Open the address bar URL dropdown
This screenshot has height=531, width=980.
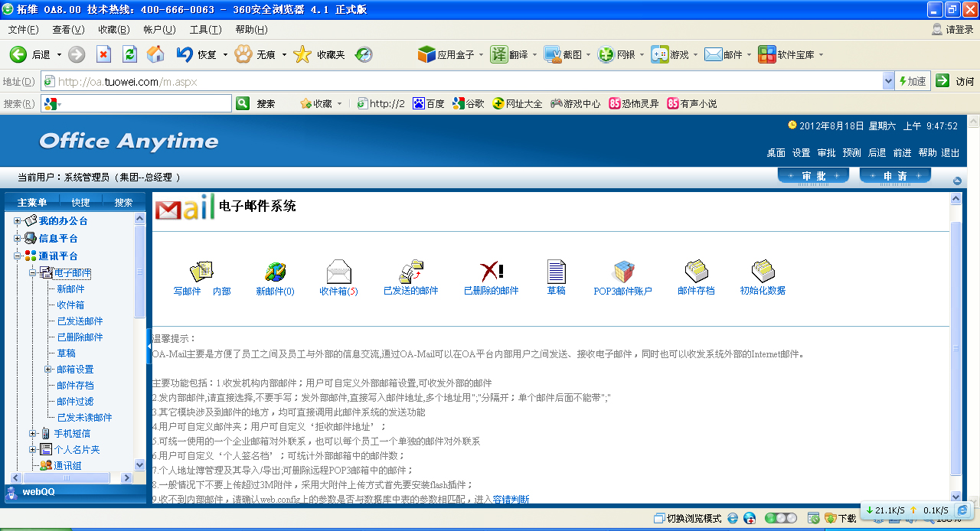pos(888,81)
